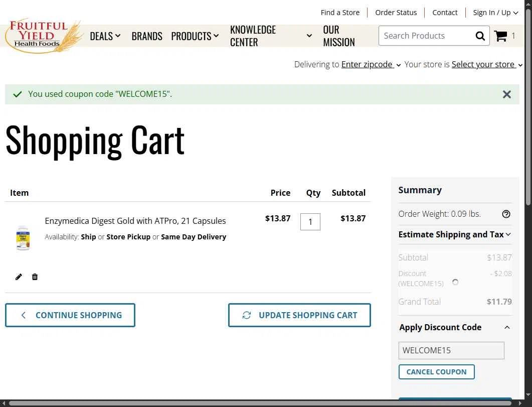Click the vertical page scrollbar
Viewport: 532px width, 407px height.
point(528,107)
